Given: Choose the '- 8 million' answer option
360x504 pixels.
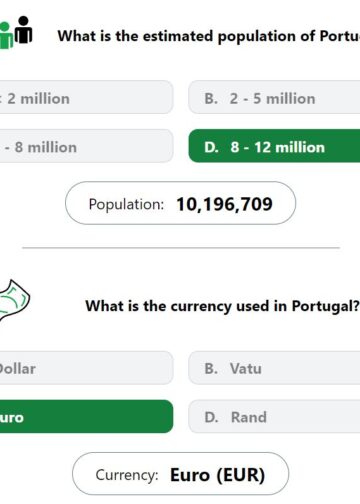Looking at the screenshot, I should point(86,146).
